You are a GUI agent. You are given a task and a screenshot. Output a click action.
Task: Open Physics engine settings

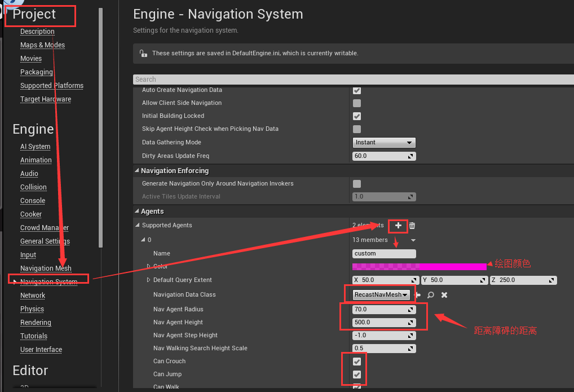(x=32, y=309)
